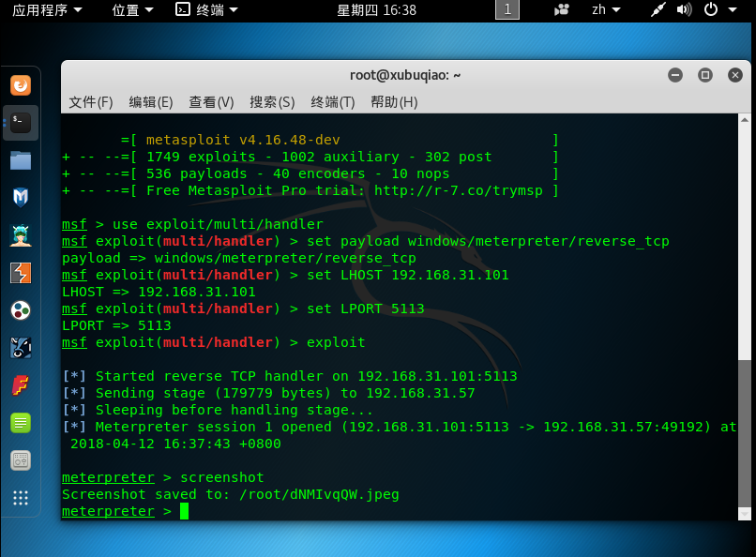Open Firefox from the dock
The width and height of the screenshot is (756, 557).
coord(21,85)
